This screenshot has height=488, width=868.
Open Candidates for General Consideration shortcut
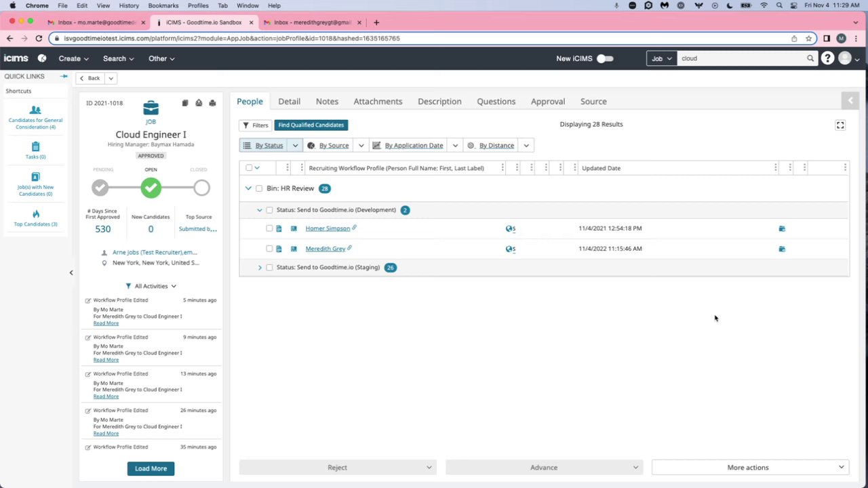tap(35, 117)
